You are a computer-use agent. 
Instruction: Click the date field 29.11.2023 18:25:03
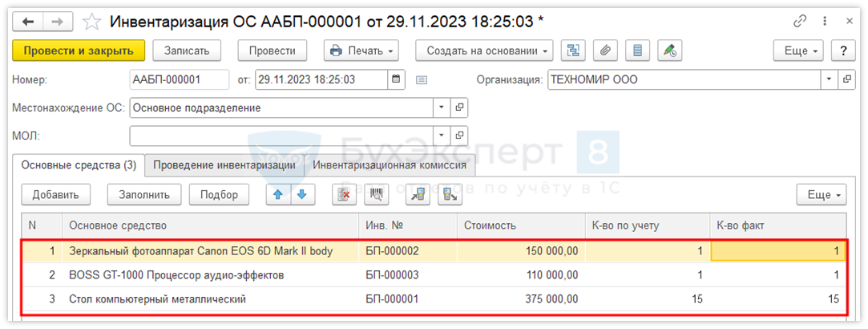coord(321,79)
